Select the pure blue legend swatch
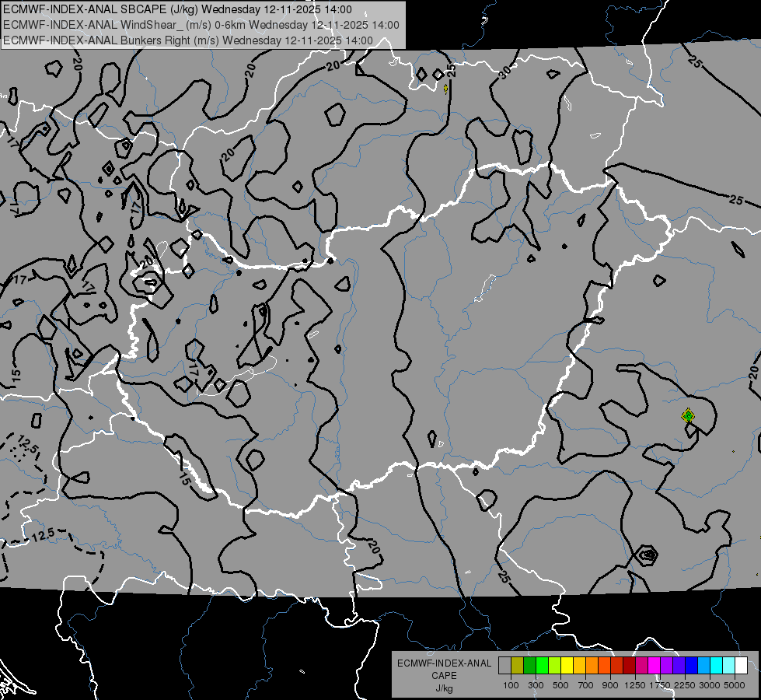This screenshot has height=700, width=761. click(692, 666)
